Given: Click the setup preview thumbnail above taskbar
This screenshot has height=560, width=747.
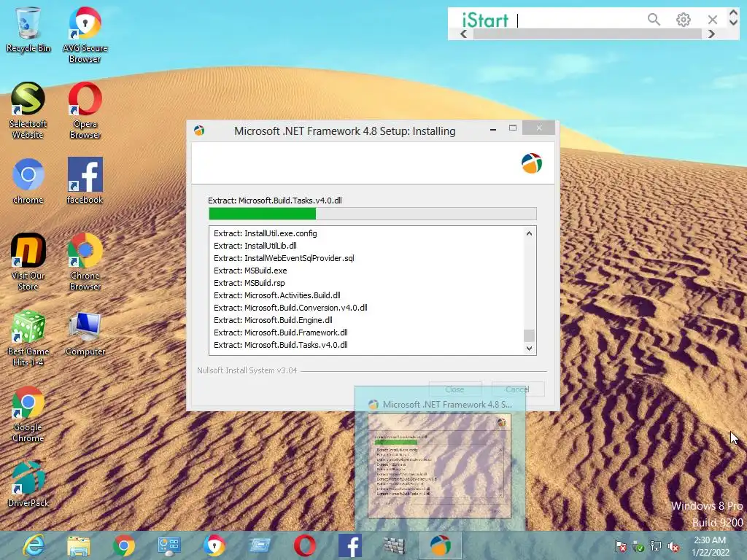Looking at the screenshot, I should pyautogui.click(x=439, y=466).
